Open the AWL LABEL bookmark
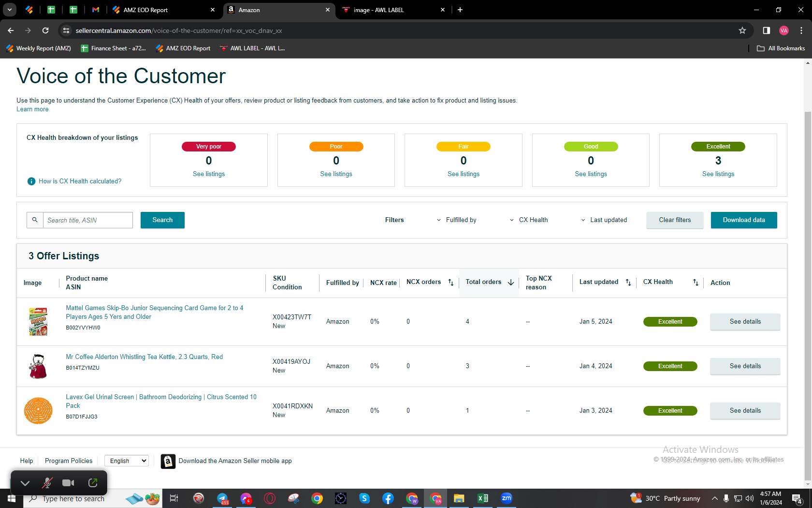The height and width of the screenshot is (508, 812). tap(252, 48)
